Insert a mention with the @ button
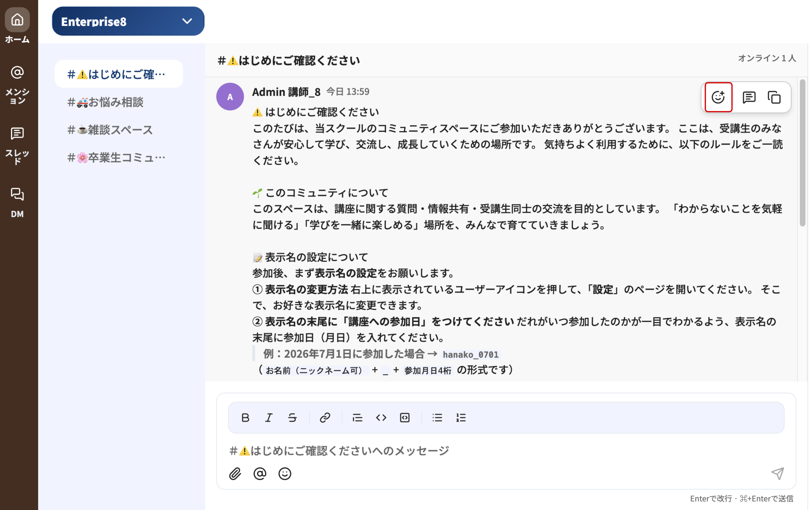 260,474
